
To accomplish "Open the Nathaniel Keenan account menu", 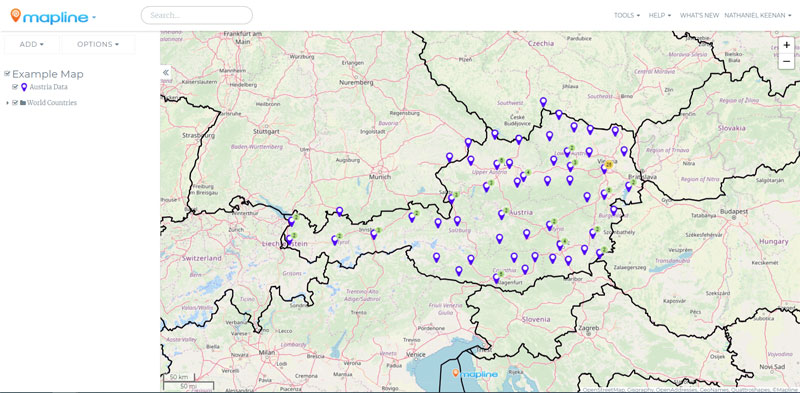I will 757,15.
